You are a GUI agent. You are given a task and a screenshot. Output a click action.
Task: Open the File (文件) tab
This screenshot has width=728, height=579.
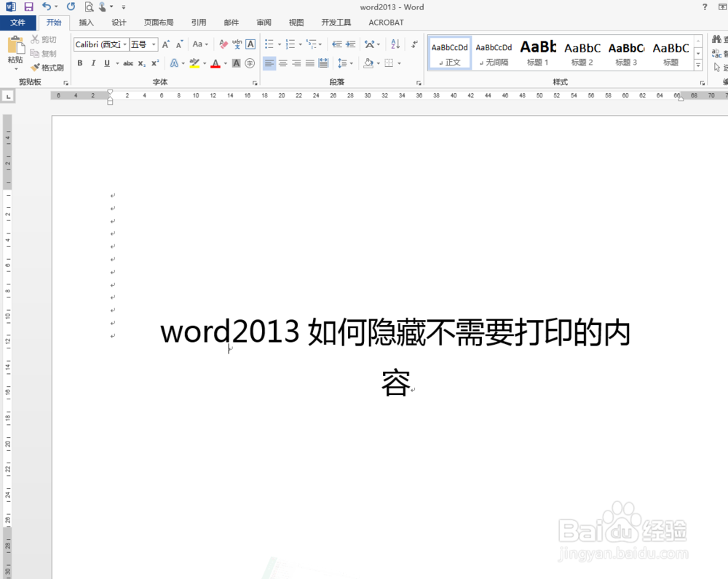(x=17, y=23)
